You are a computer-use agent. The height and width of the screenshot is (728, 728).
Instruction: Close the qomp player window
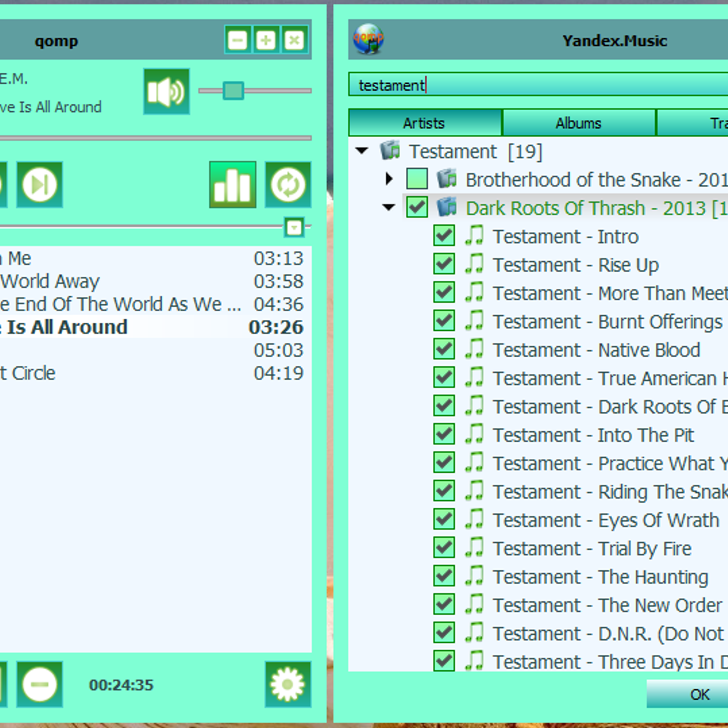tap(294, 40)
